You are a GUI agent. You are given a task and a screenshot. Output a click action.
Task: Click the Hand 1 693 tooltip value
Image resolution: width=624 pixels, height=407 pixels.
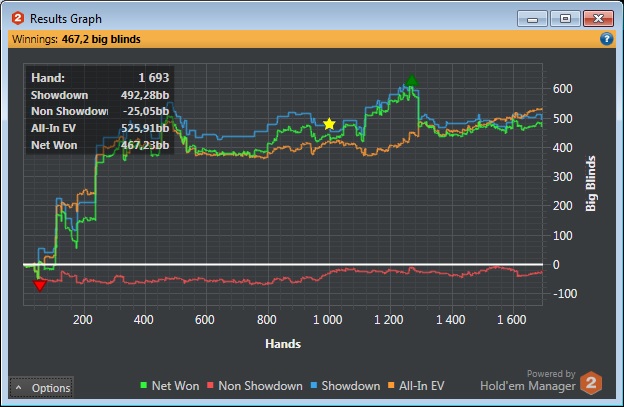[x=154, y=77]
